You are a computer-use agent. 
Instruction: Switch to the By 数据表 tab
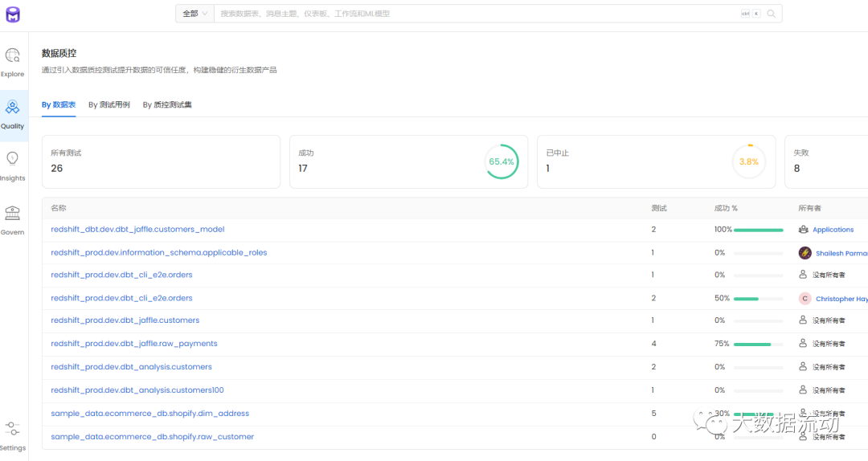[59, 104]
